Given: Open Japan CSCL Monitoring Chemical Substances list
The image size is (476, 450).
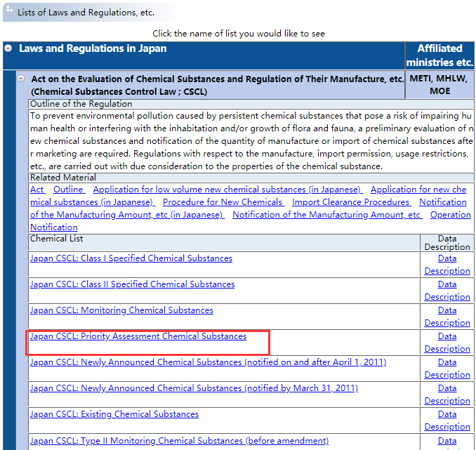Looking at the screenshot, I should (x=121, y=310).
